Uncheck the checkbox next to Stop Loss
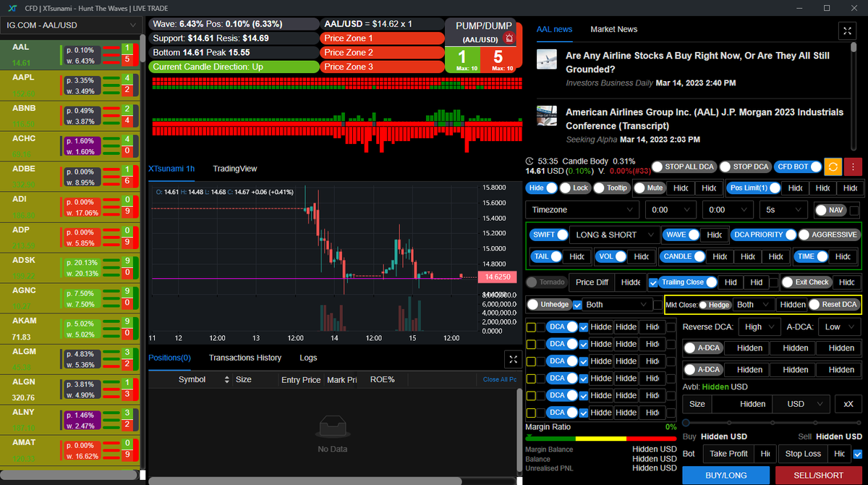The width and height of the screenshot is (868, 485). pos(858,454)
